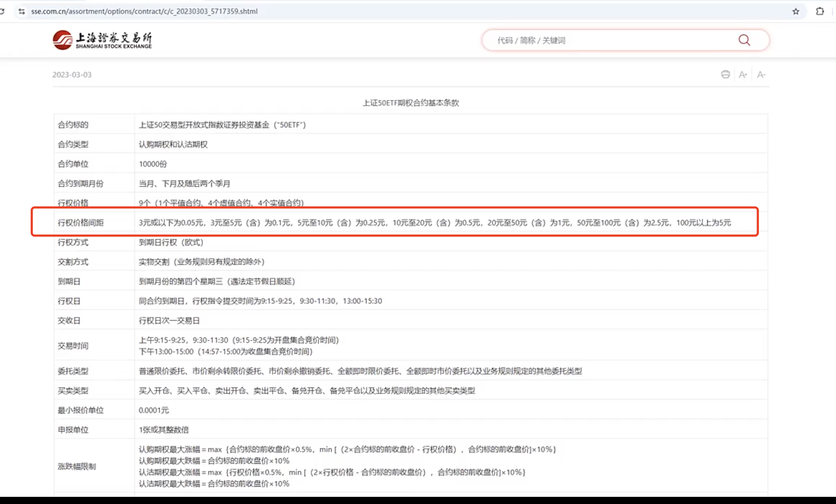Open browser extensions puzzle icon

pos(820,11)
